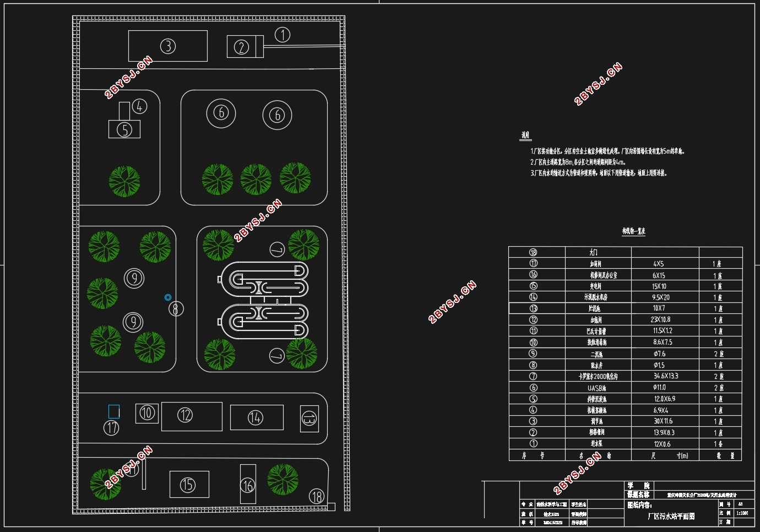Click the '6.9X4' dimension cell
The width and height of the screenshot is (760, 532).
tap(665, 410)
